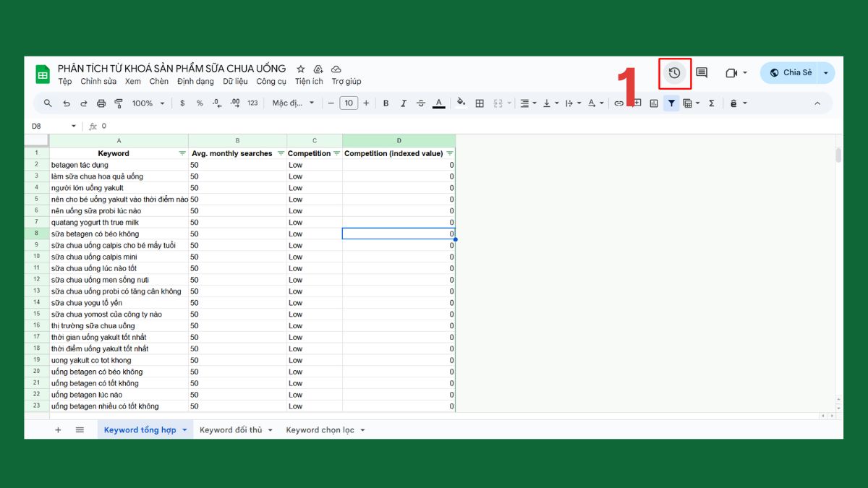
Task: Apply bold formatting
Action: [x=386, y=103]
